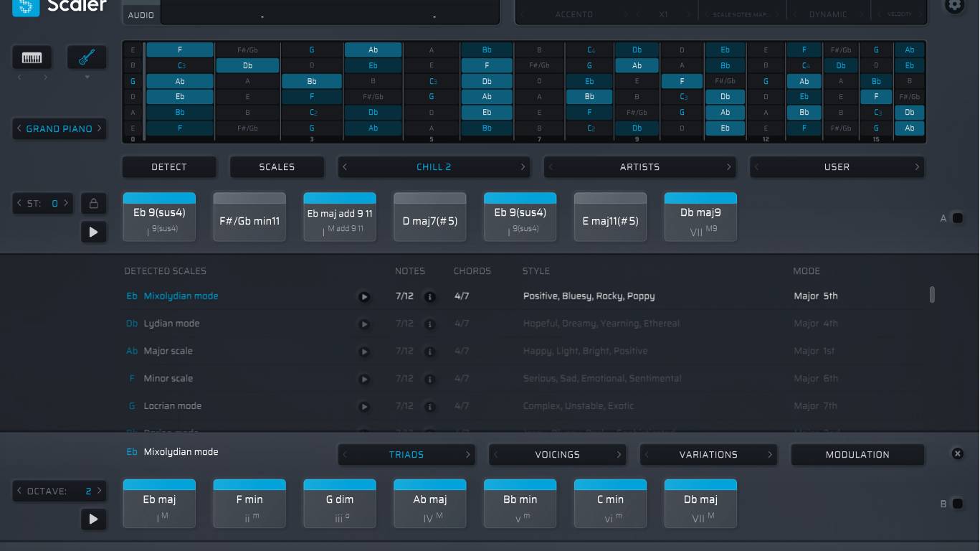980x551 pixels.
Task: Show info for F Minor scale
Action: pyautogui.click(x=429, y=379)
